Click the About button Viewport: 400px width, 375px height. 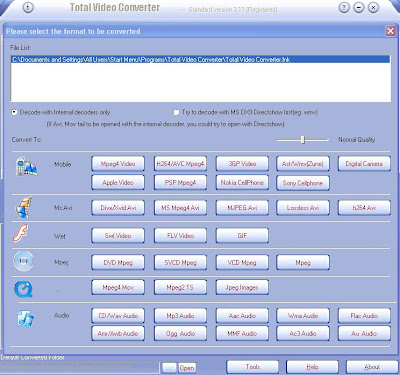[372, 367]
